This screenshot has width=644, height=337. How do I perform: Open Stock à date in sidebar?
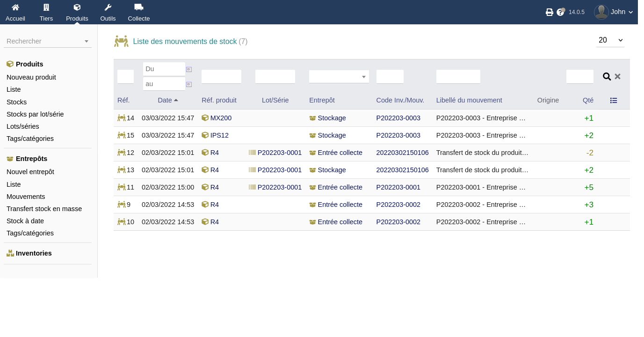(x=25, y=221)
